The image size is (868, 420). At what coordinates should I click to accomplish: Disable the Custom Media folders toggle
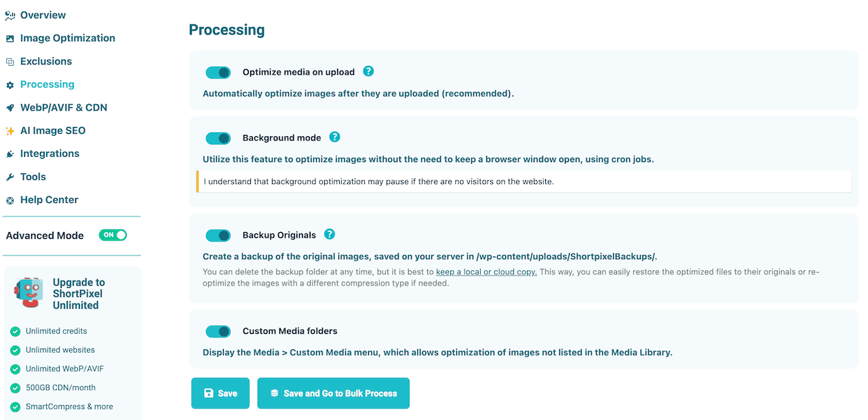(218, 331)
